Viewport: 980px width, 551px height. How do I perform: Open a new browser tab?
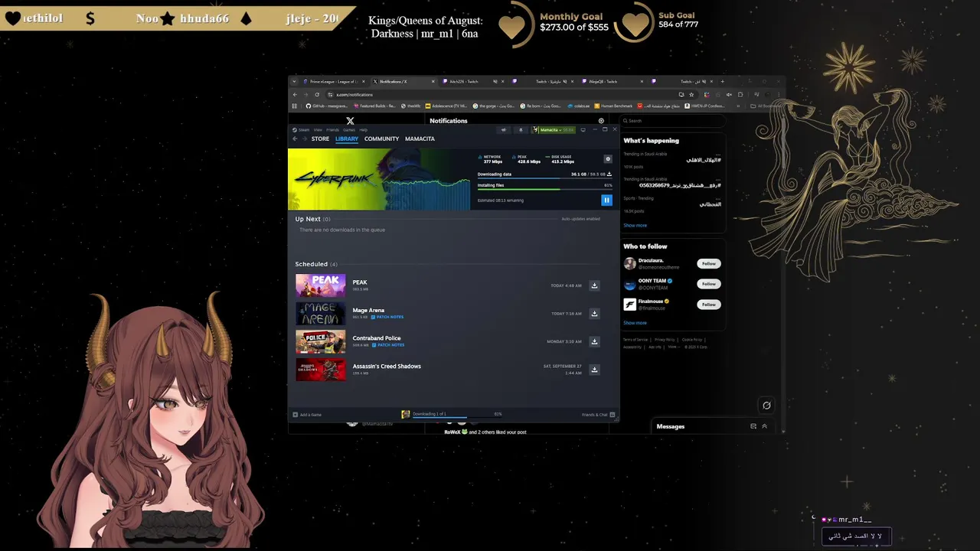click(x=722, y=81)
